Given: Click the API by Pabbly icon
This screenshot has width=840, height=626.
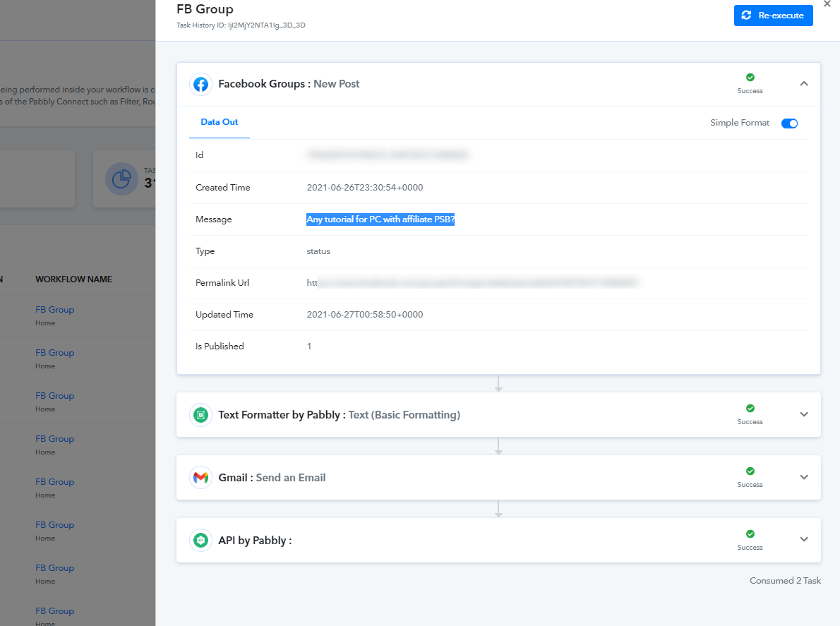Looking at the screenshot, I should [201, 541].
